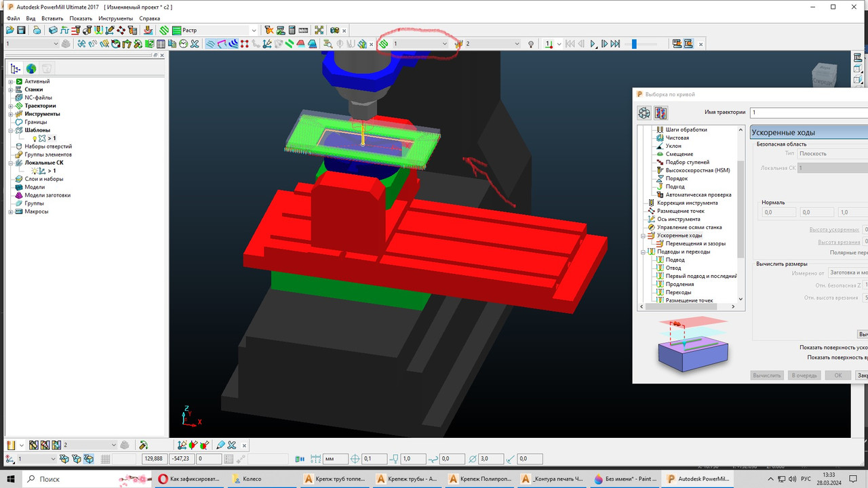
Task: Click the toolpath points red squares icon
Action: 244,43
